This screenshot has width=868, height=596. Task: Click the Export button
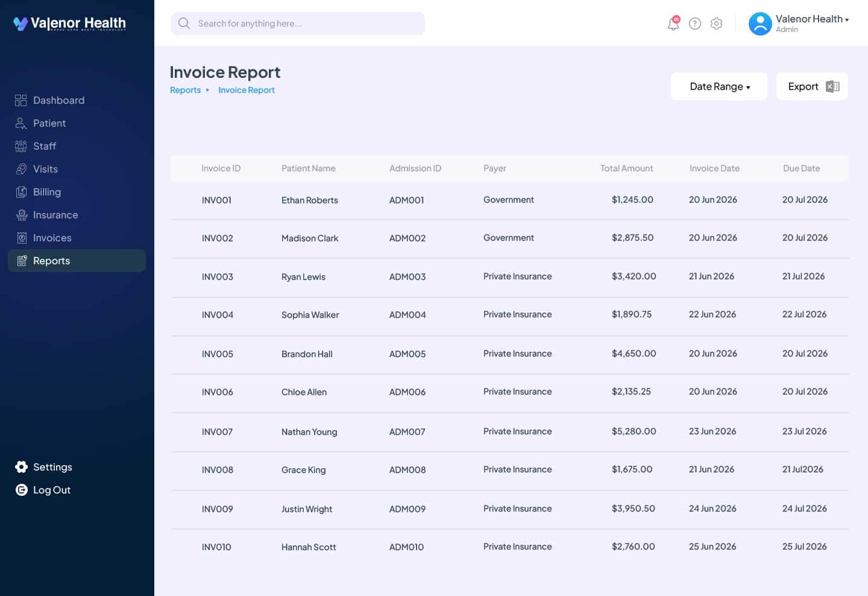click(812, 86)
